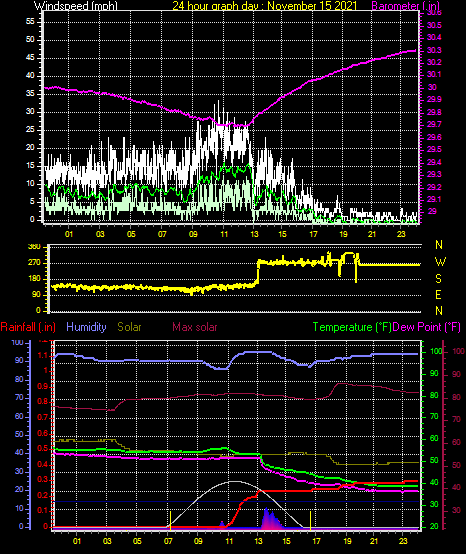Click the Windspeed (mph) axis label
This screenshot has width=466, height=554.
click(76, 6)
